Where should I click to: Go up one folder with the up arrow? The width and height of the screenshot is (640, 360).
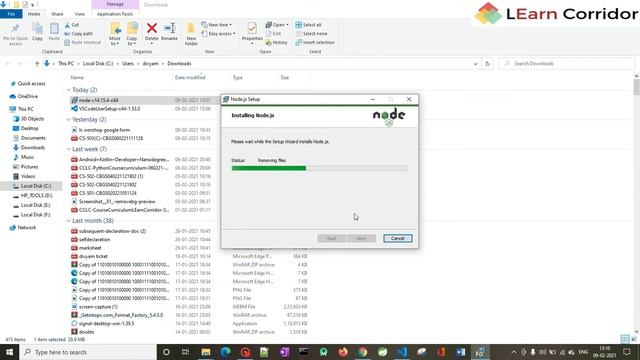pyautogui.click(x=37, y=64)
